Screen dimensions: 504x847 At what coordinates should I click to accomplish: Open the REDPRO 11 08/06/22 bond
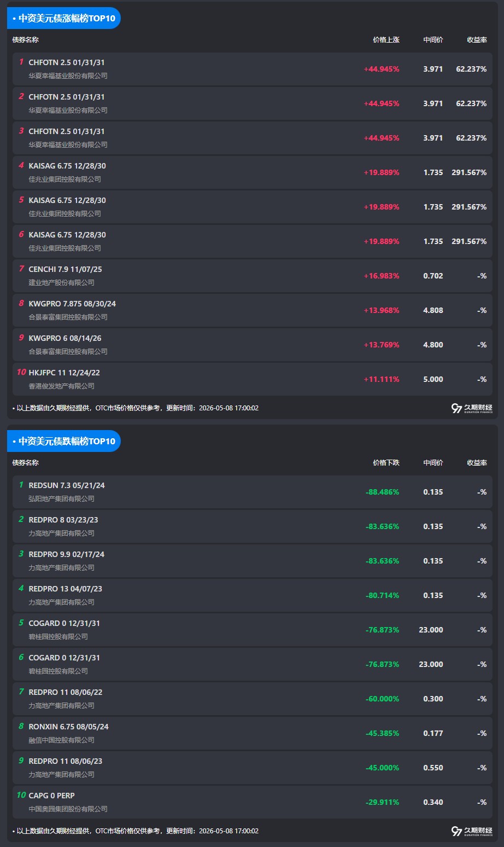point(253,699)
